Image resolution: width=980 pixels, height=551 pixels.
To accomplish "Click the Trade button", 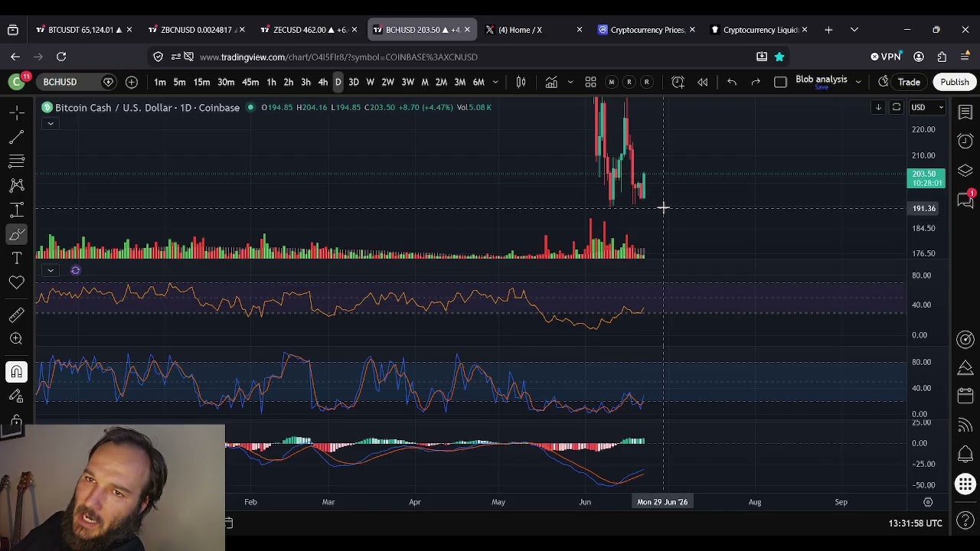I will pyautogui.click(x=909, y=82).
